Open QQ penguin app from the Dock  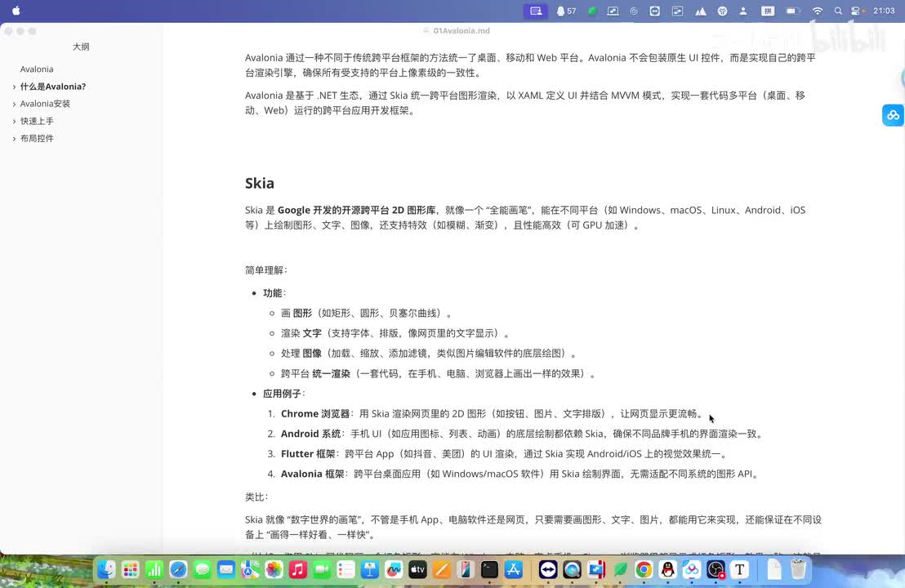click(x=668, y=570)
